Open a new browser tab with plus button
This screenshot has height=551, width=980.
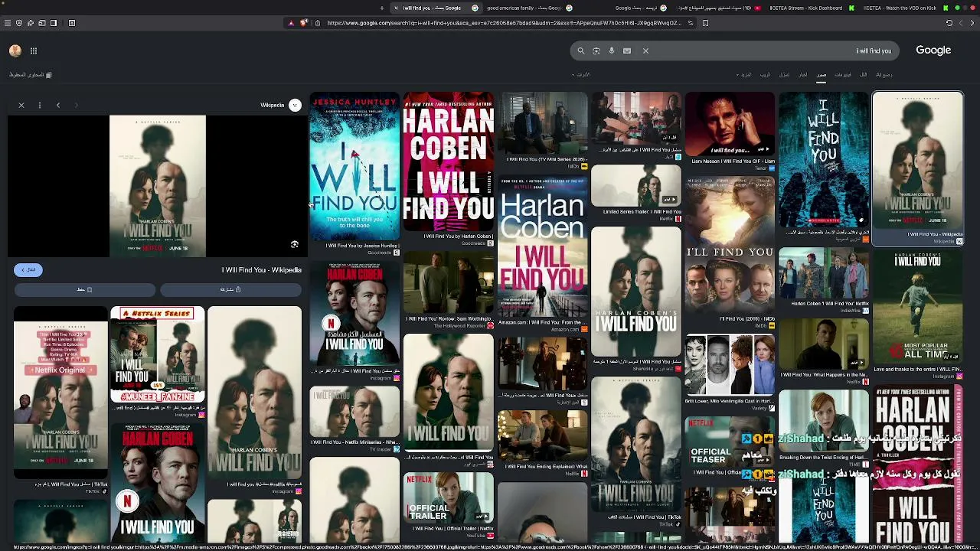click(382, 8)
